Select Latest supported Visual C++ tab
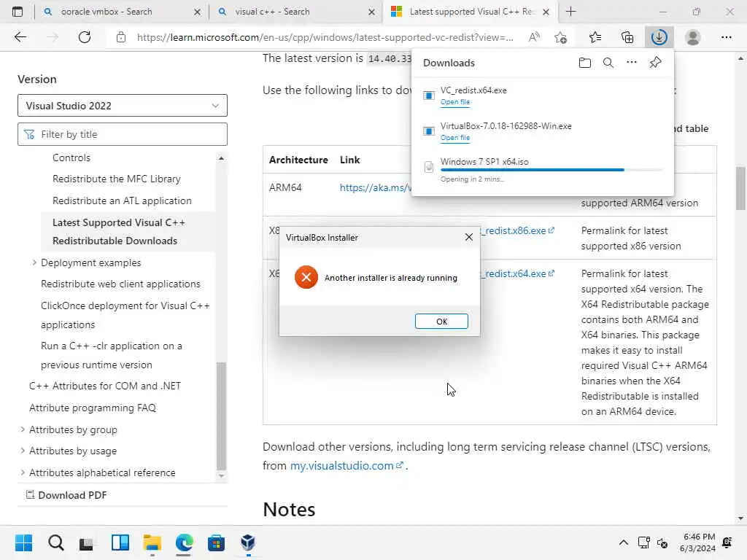 (x=470, y=12)
